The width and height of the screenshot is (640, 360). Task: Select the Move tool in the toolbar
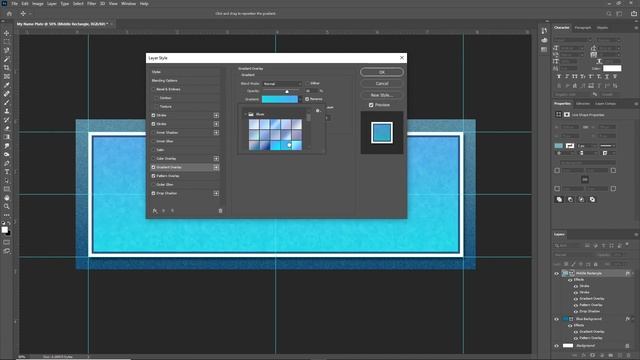point(7,33)
